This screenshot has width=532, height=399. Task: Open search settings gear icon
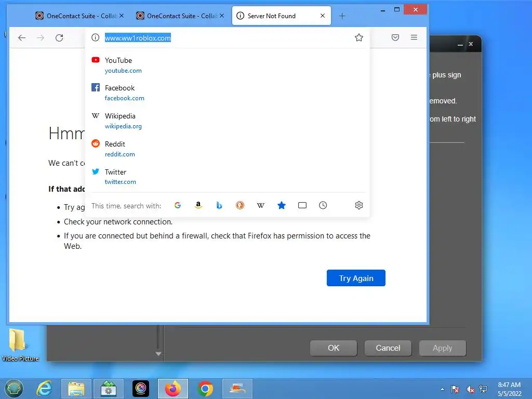click(x=359, y=205)
